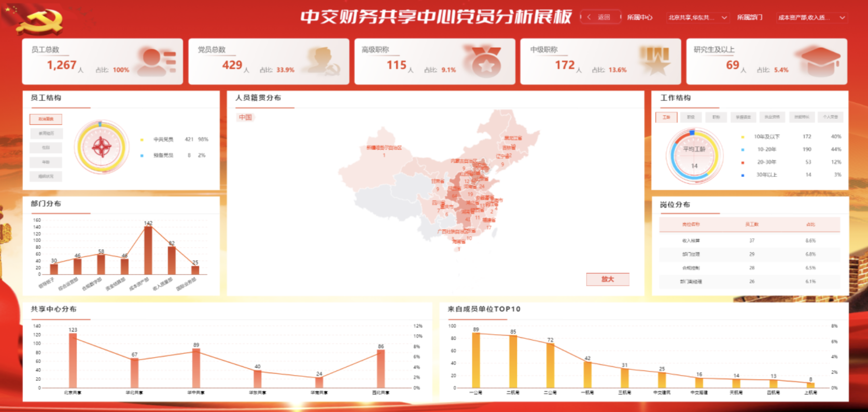Click the red 20-30年 legend marker
Viewport: 868px width, 412px height.
[743, 162]
